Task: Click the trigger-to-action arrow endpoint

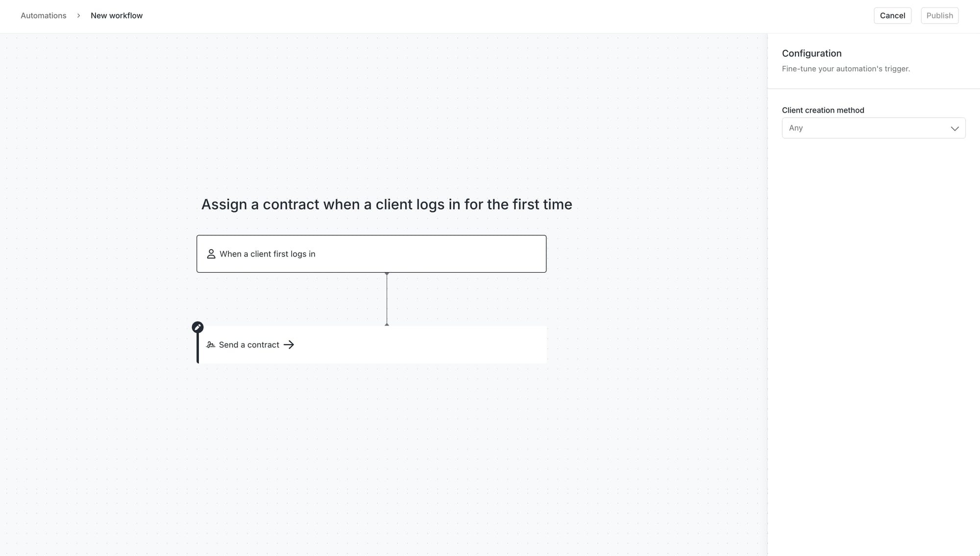Action: [387, 324]
